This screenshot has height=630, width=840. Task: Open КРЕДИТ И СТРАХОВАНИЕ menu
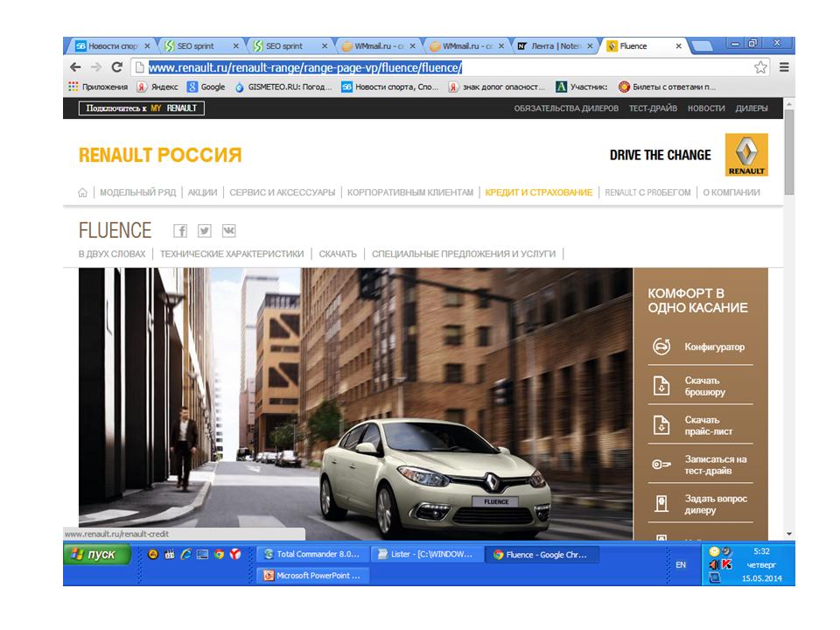pyautogui.click(x=539, y=192)
